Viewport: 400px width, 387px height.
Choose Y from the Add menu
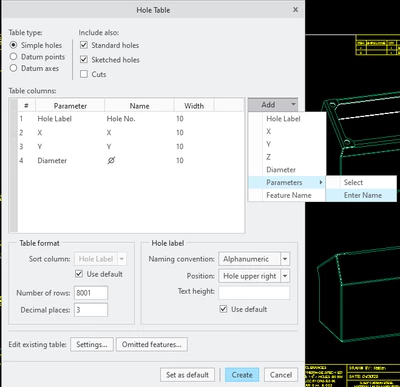tap(269, 144)
